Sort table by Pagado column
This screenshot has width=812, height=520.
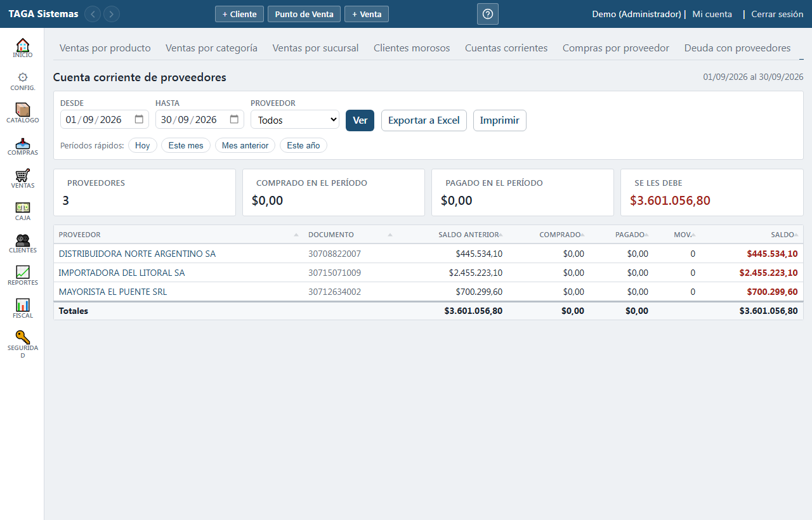(621, 235)
